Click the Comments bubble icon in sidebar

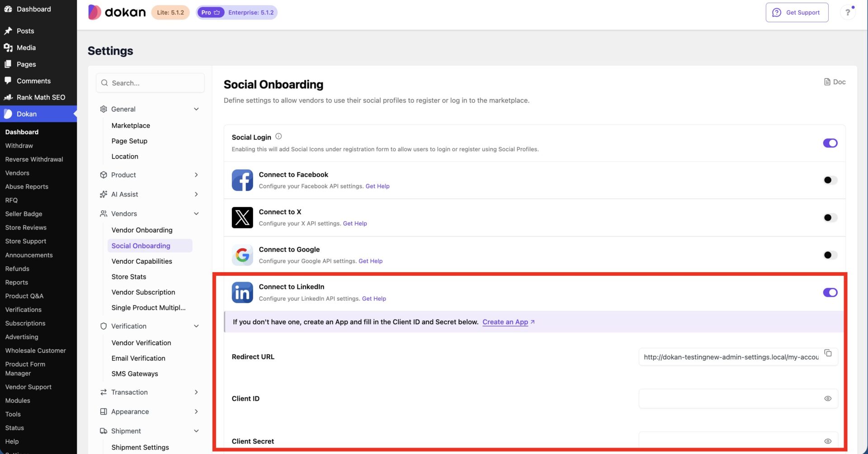pos(8,80)
